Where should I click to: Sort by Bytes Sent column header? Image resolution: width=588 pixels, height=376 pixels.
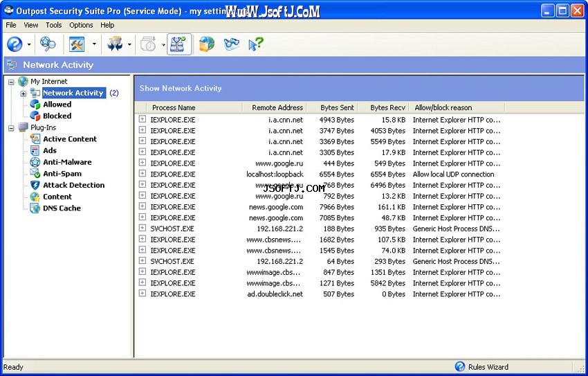332,107
